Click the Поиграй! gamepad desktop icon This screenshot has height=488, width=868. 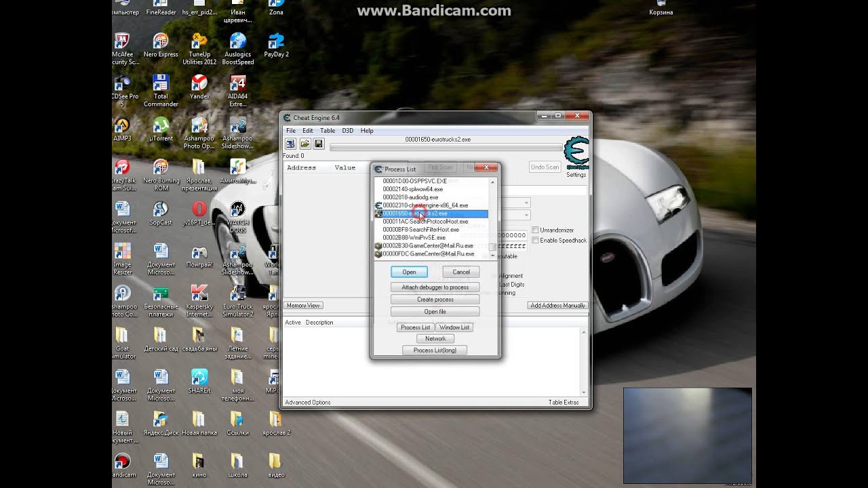click(x=199, y=256)
